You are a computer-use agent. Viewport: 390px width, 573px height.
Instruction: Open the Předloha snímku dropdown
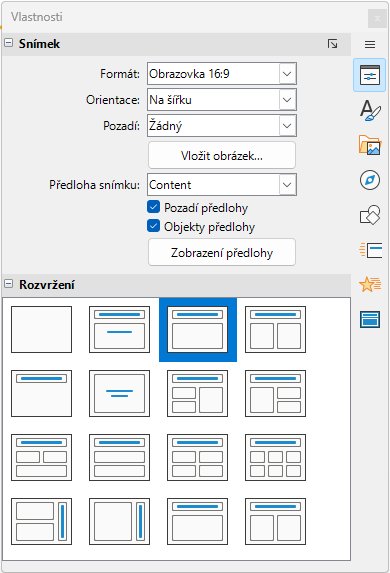pos(287,185)
